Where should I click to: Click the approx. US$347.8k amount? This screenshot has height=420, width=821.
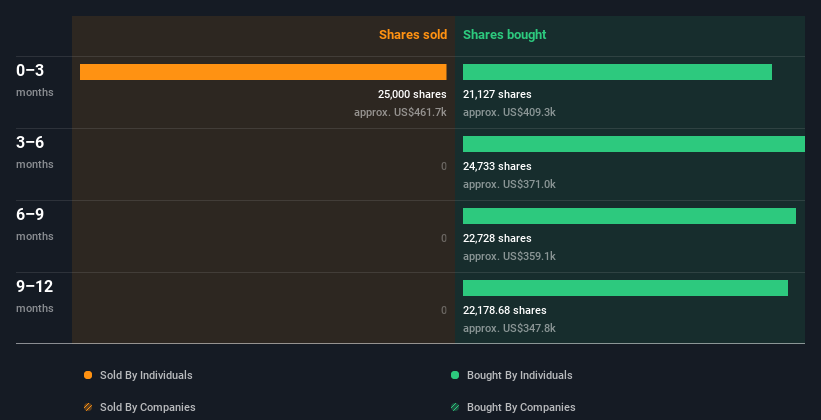[509, 328]
